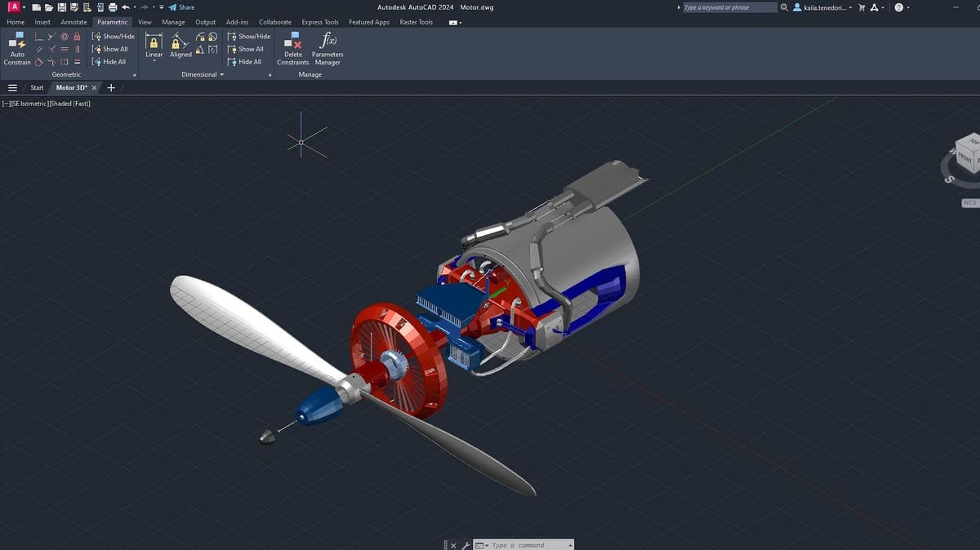Switch to the Start file tab
Screen dimensions: 980x550
click(37, 87)
